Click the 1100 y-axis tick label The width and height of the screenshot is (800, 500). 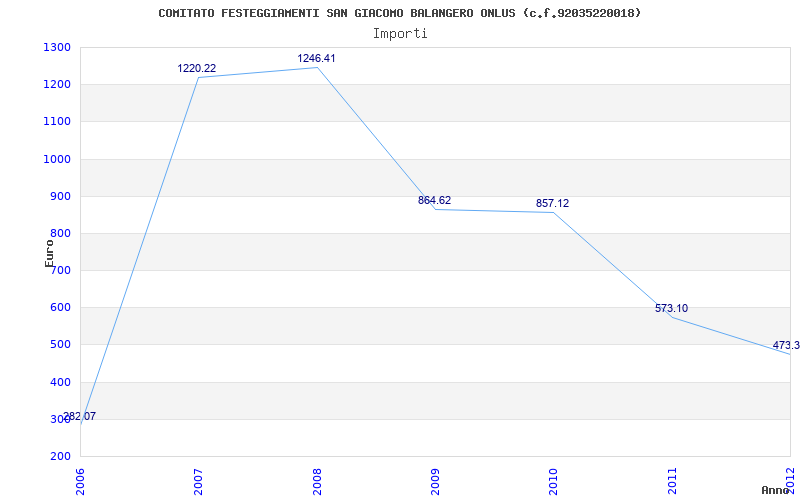57,122
